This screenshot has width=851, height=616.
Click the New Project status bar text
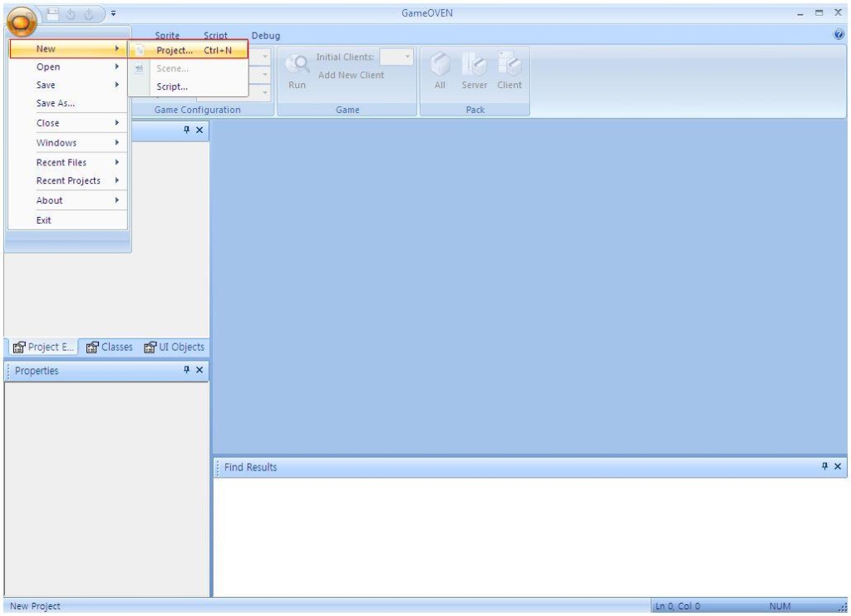click(x=35, y=606)
